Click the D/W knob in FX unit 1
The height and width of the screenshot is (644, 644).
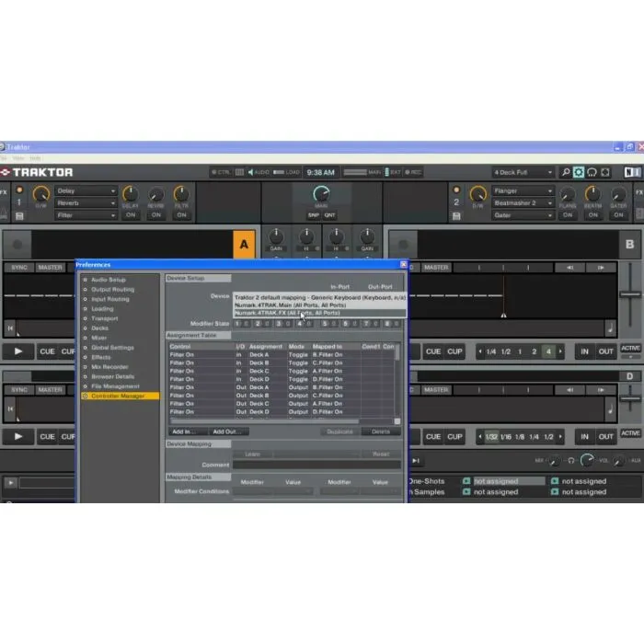click(40, 194)
